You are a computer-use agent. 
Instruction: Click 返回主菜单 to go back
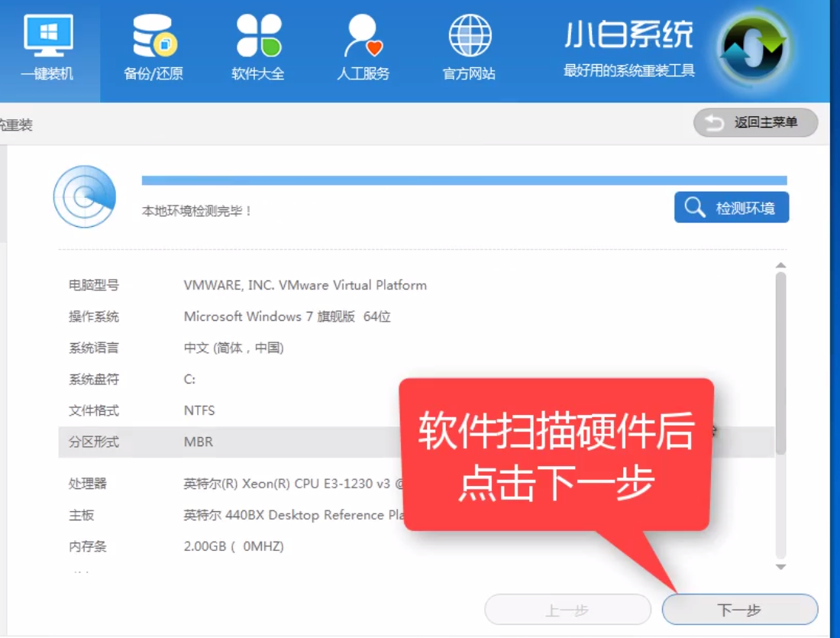point(754,123)
